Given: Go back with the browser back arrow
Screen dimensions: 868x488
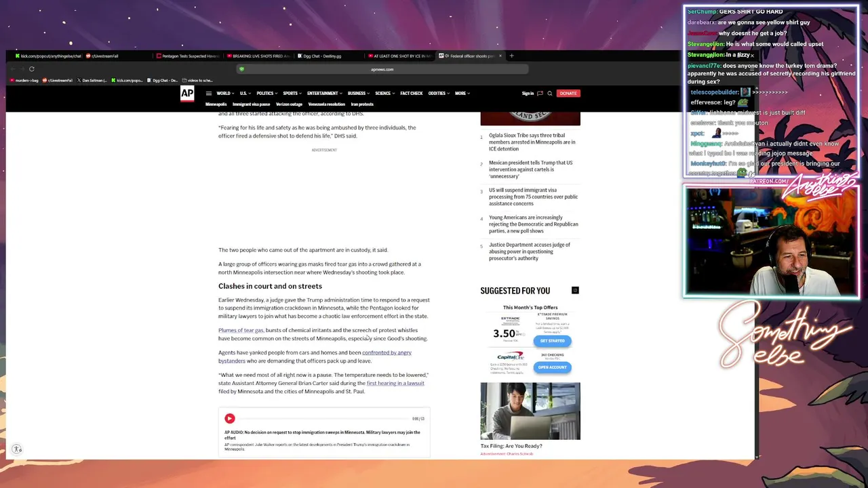Looking at the screenshot, I should click(14, 69).
